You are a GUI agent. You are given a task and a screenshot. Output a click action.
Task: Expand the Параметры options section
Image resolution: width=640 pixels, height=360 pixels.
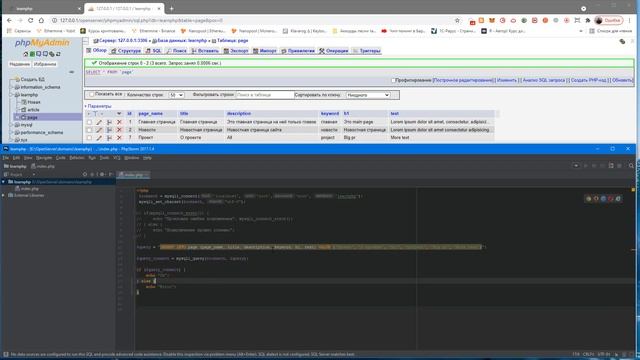[x=98, y=106]
